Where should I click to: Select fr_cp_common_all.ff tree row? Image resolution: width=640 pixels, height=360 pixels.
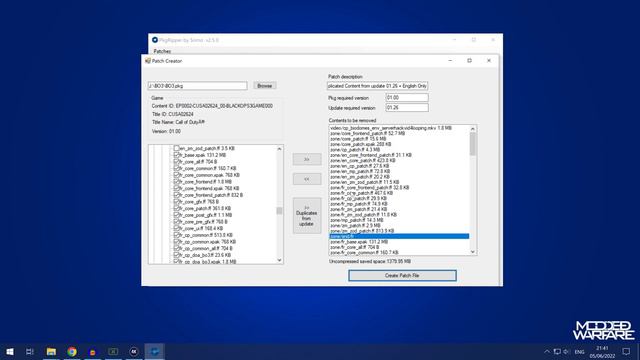point(206,248)
